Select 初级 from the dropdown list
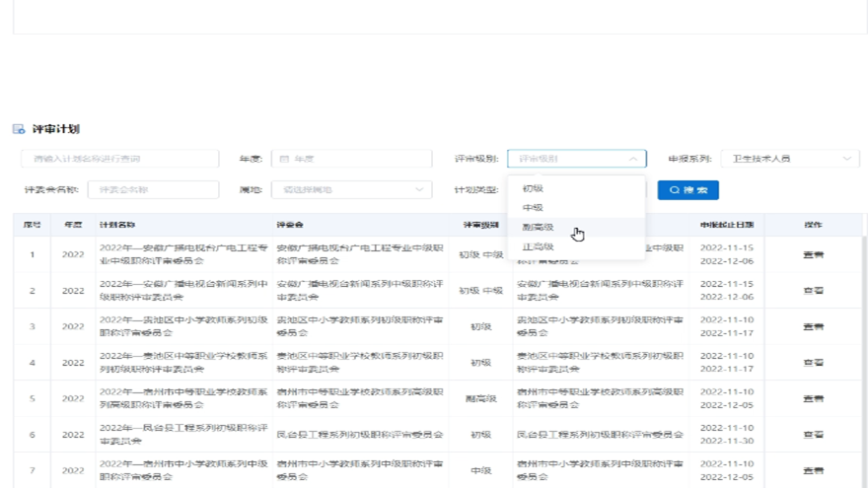Viewport: 868px width, 488px height. click(533, 188)
